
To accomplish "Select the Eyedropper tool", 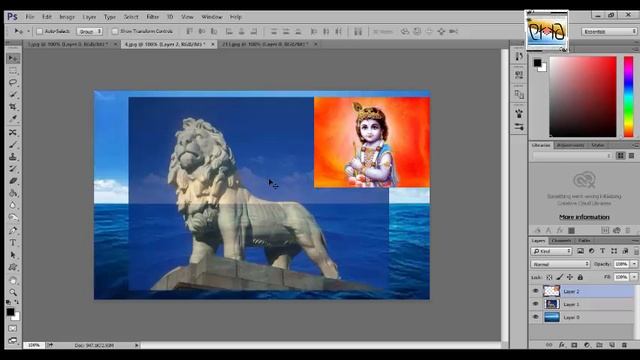I will point(13,118).
